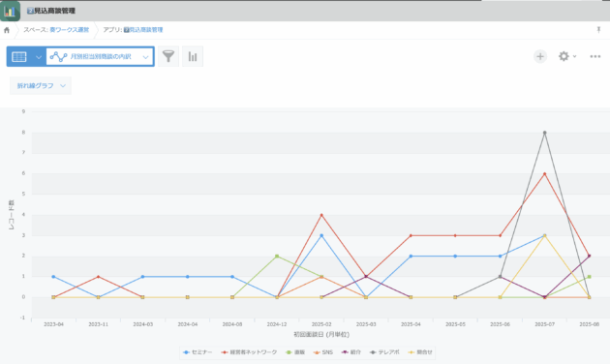
Task: Click the plus add record button
Action: tap(540, 56)
